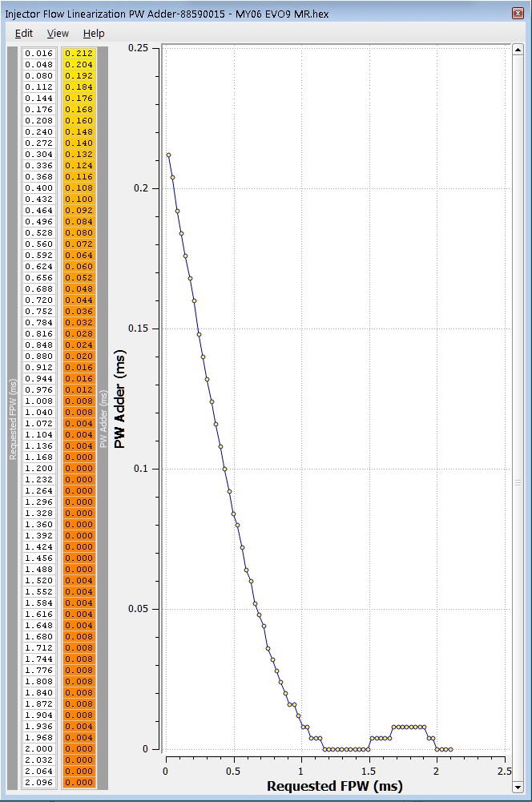Select the PW Adder cell 0.064

79,256
